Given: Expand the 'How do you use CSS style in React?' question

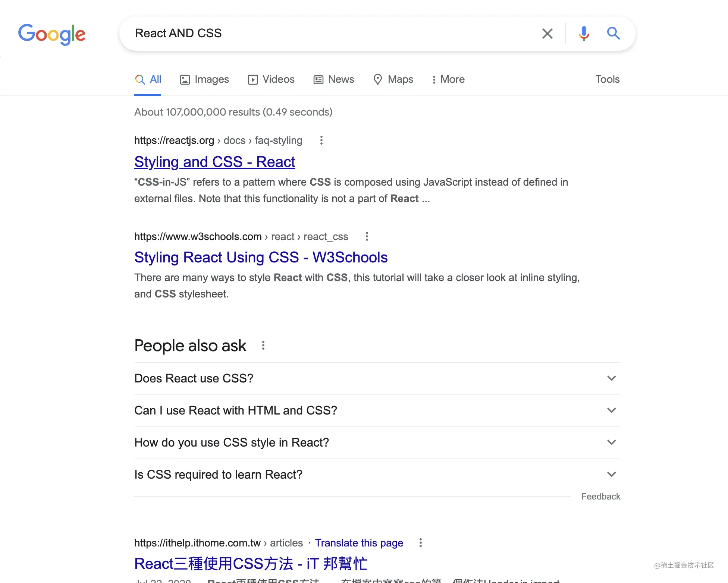Looking at the screenshot, I should [x=376, y=442].
